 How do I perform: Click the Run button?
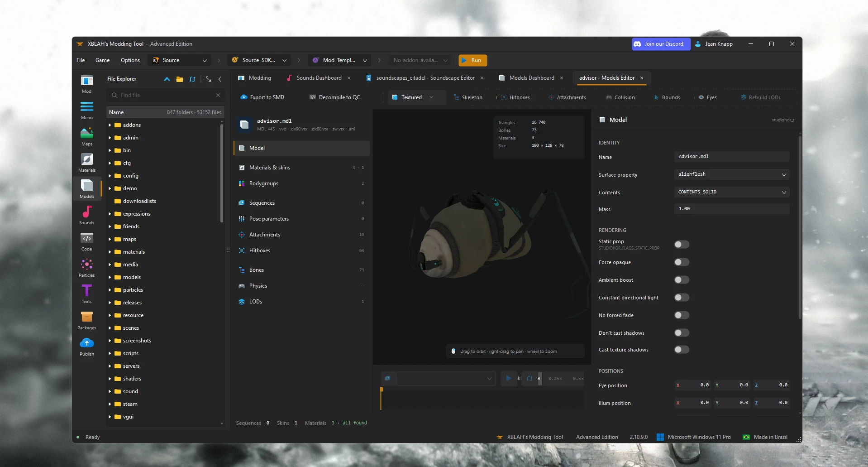click(472, 60)
